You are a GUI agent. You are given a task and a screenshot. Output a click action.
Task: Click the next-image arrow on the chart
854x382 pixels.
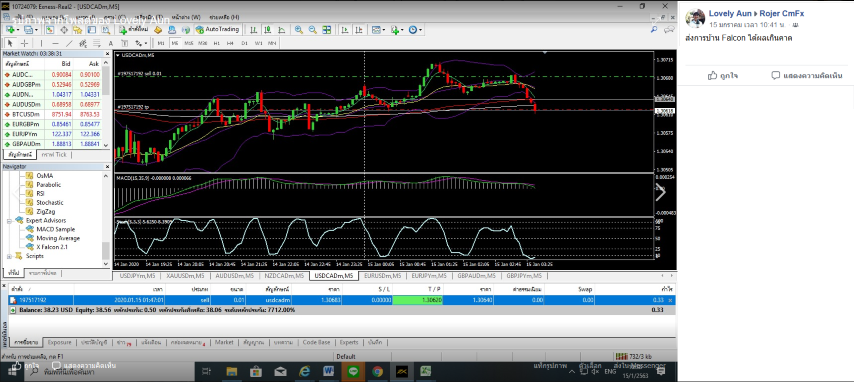tap(661, 192)
